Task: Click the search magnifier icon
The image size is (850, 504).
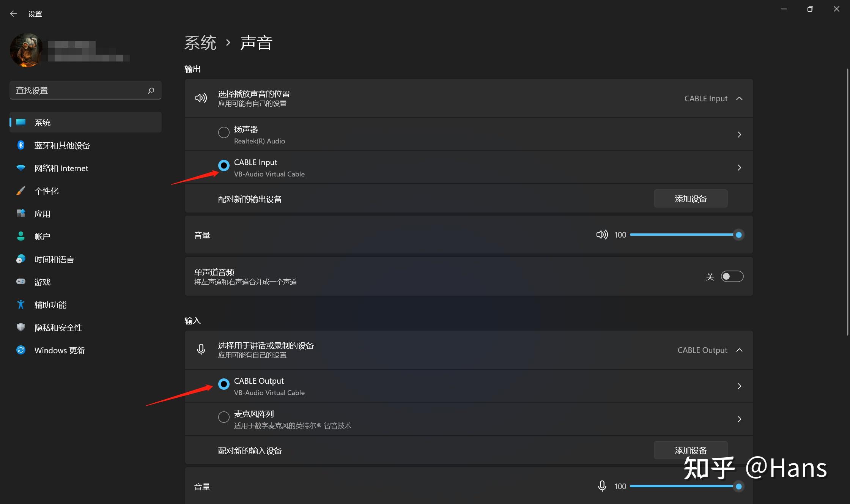Action: pos(151,90)
